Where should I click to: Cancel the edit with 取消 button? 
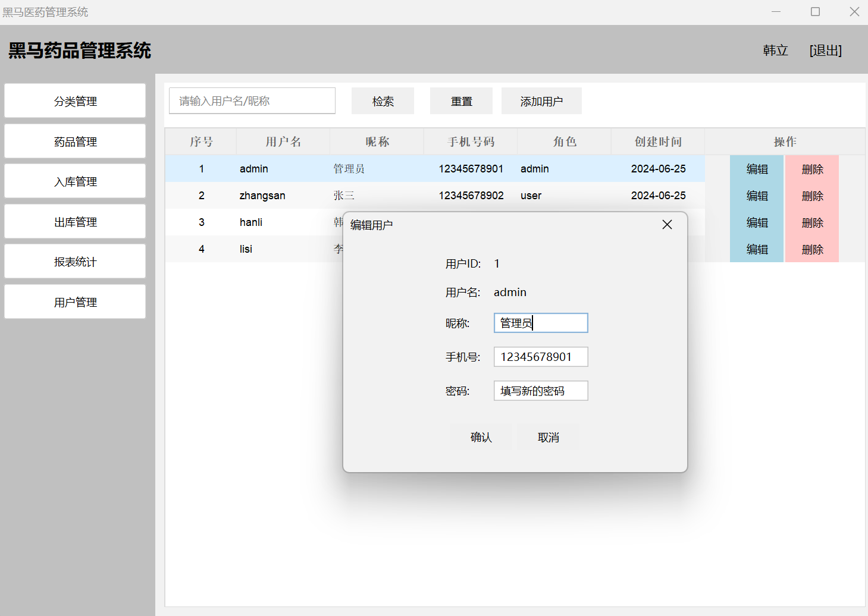(548, 438)
